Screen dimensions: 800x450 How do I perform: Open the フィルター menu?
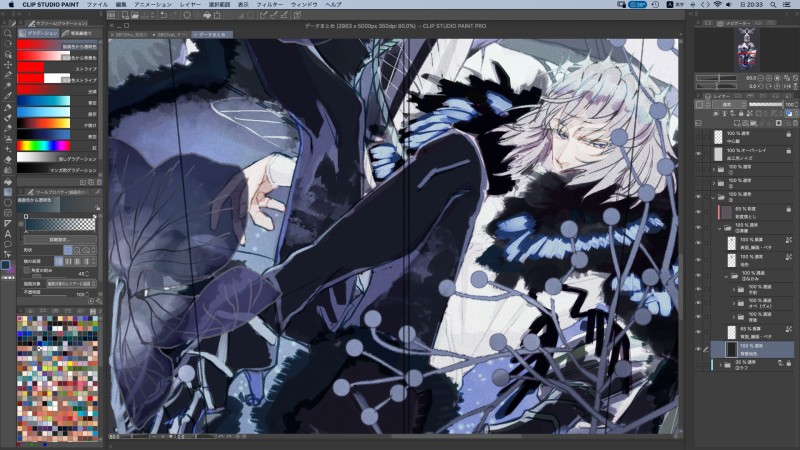coord(269,5)
